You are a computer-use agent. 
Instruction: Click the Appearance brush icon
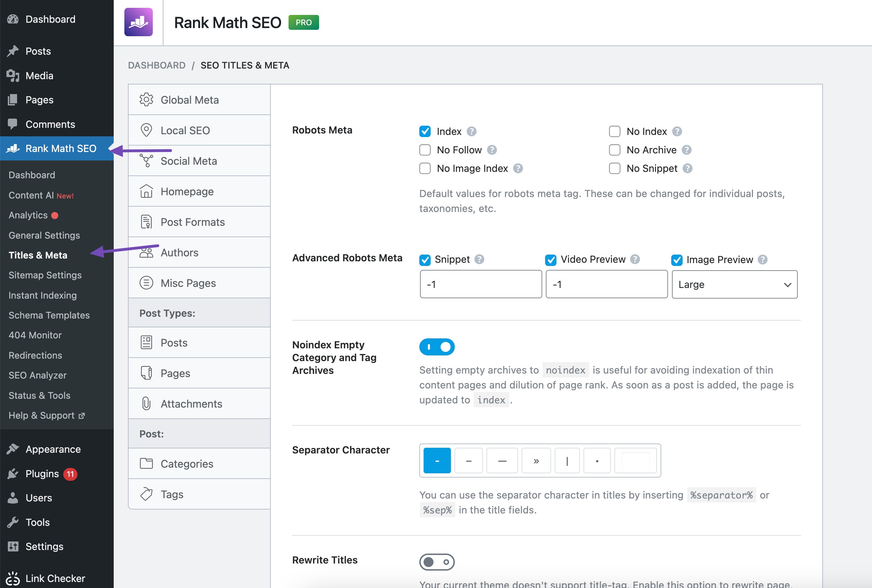click(13, 449)
